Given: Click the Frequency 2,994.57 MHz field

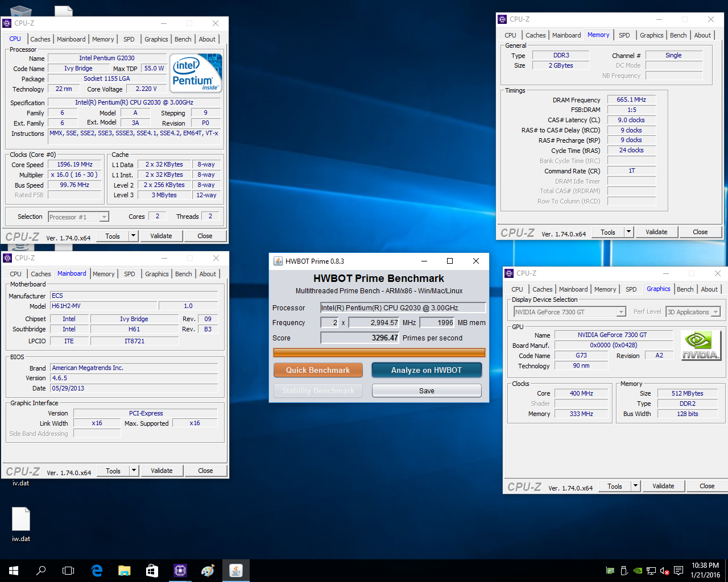Looking at the screenshot, I should pos(374,322).
